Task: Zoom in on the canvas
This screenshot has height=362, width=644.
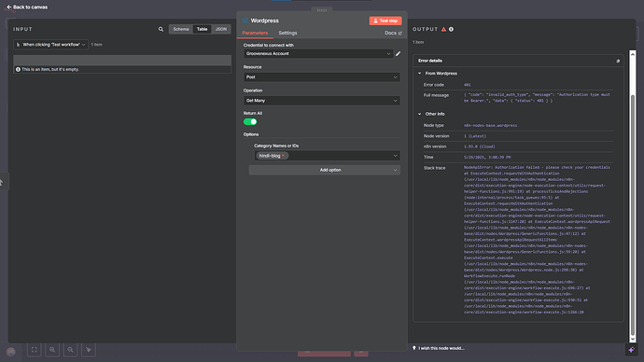Action: pos(52,350)
